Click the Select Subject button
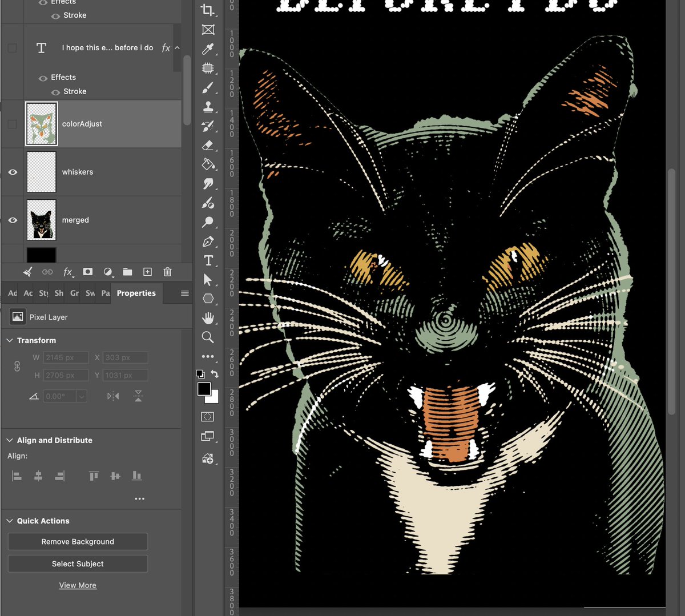The image size is (685, 616). (78, 564)
